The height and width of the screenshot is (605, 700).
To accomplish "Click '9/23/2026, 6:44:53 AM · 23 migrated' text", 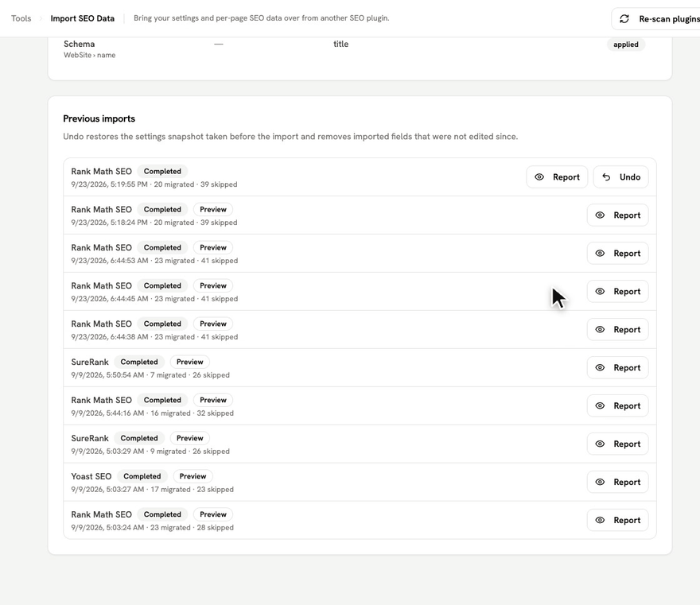I will click(133, 261).
